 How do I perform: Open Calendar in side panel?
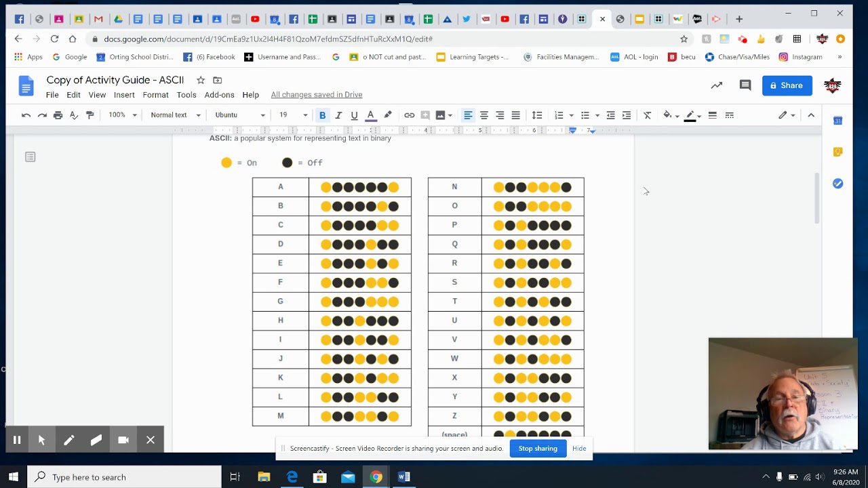(x=838, y=121)
